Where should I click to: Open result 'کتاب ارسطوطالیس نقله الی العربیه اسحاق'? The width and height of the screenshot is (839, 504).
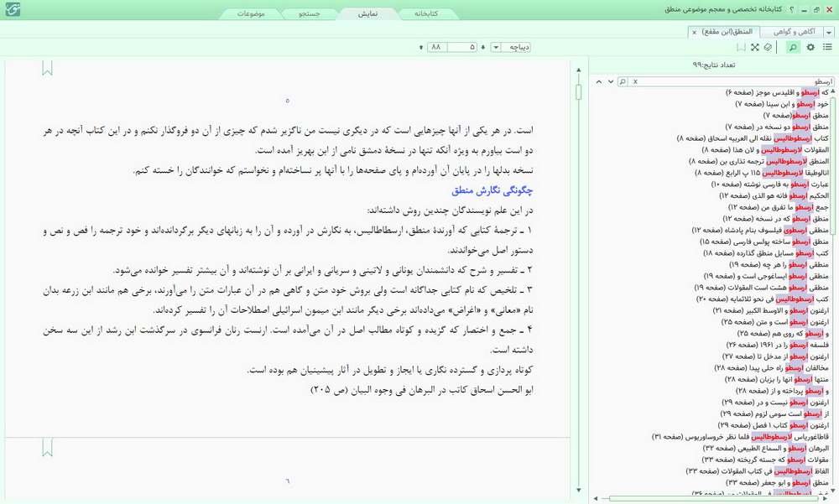[x=753, y=138]
